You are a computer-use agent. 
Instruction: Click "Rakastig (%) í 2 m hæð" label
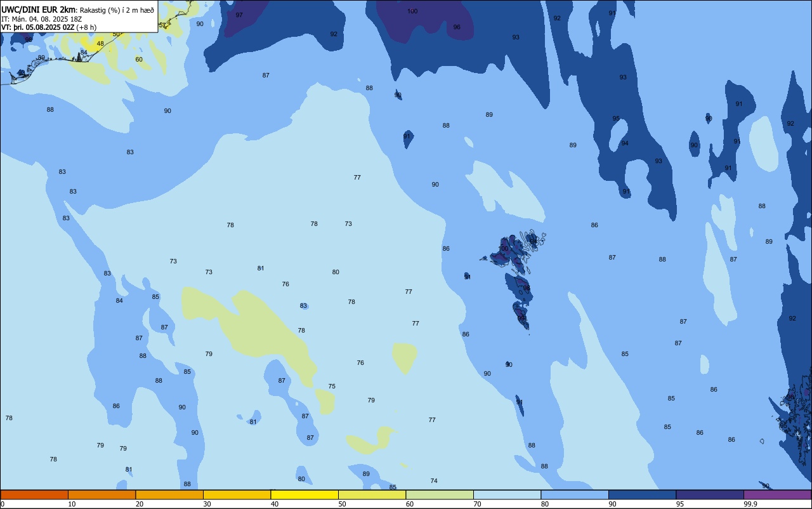pos(117,10)
